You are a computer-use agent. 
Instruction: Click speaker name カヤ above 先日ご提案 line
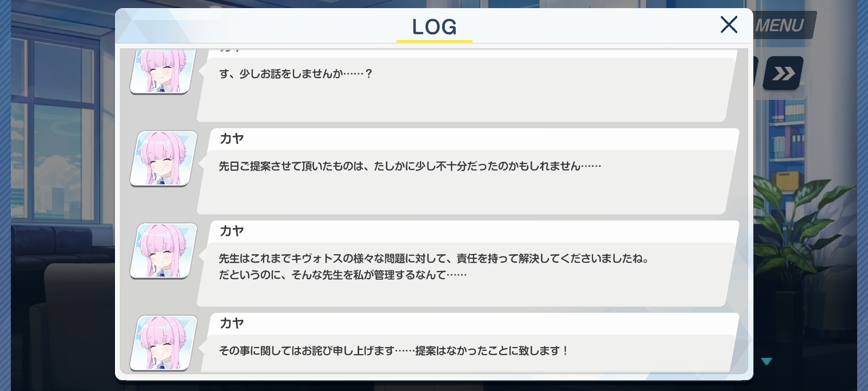(x=232, y=139)
